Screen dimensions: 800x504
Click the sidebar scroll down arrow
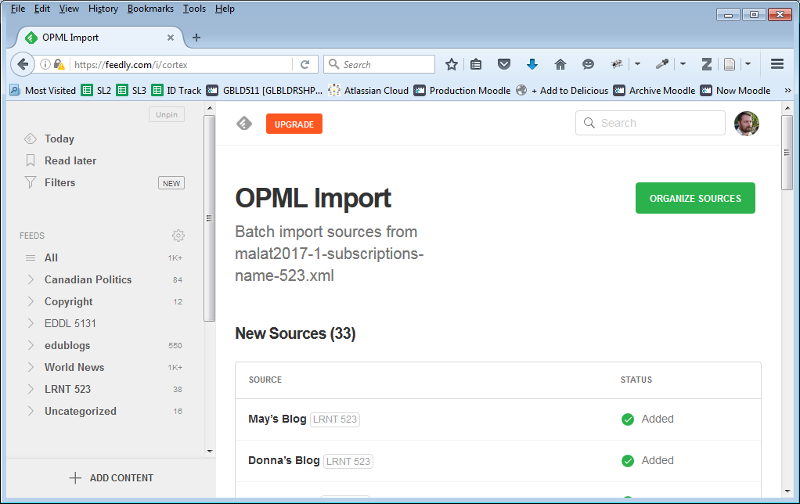point(210,451)
